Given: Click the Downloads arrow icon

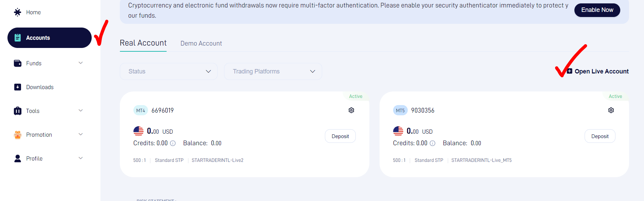Looking at the screenshot, I should click(18, 87).
